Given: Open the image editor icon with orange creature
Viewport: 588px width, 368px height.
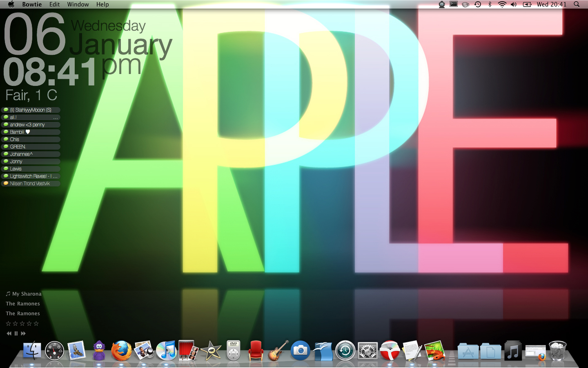Looking at the screenshot, I should tap(434, 350).
